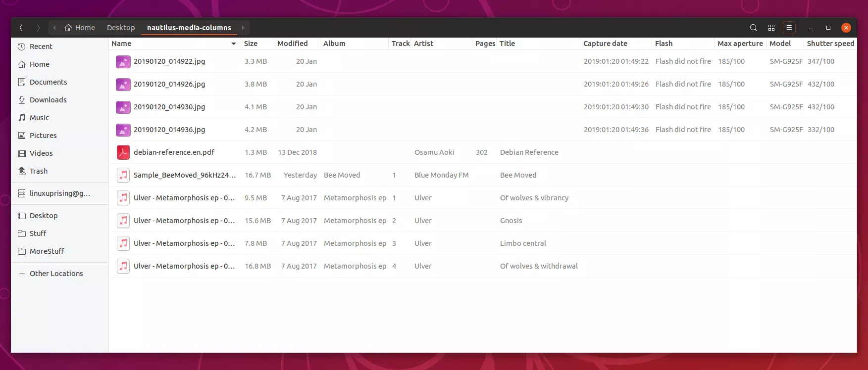868x370 pixels.
Task: Click Pages value 302
Action: tap(482, 152)
